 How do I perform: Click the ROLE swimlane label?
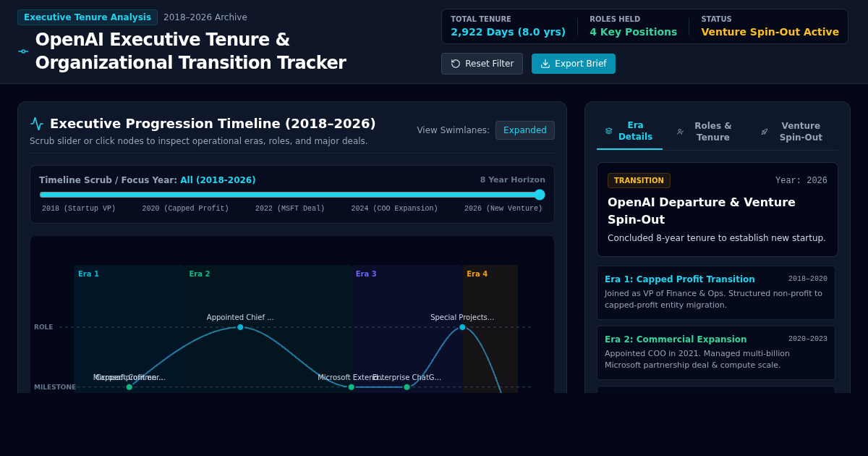(43, 327)
